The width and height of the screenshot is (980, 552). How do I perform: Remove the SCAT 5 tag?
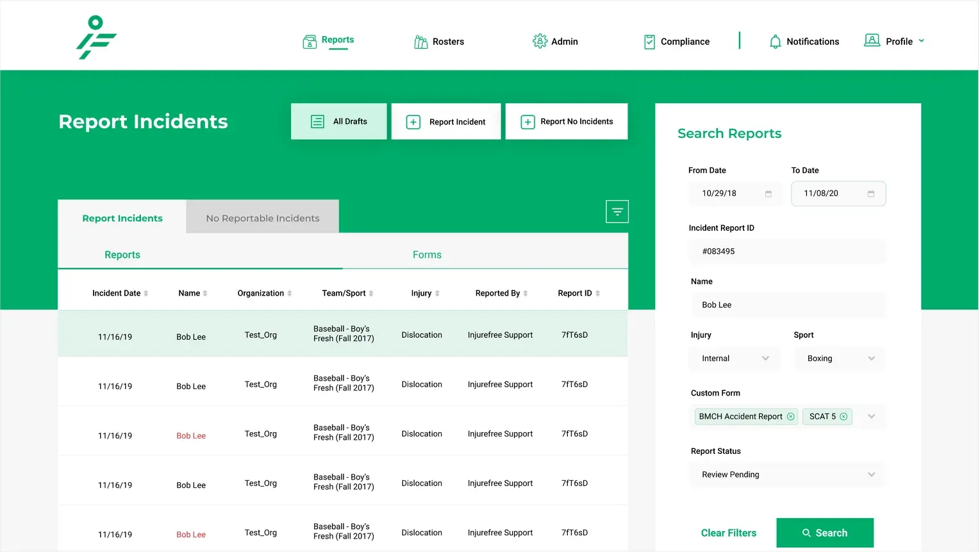[843, 417]
